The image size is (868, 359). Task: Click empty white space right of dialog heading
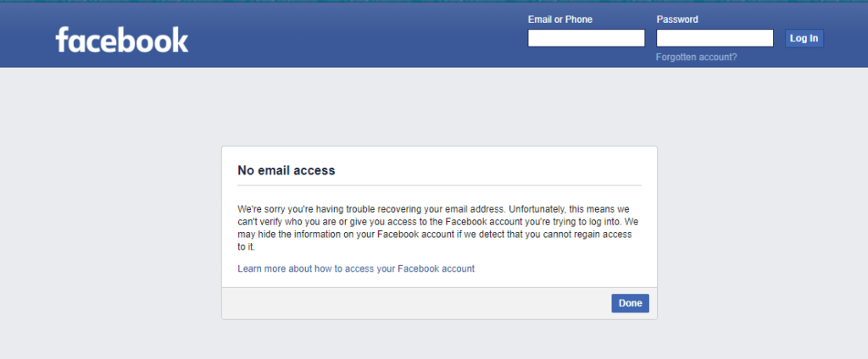(487, 170)
